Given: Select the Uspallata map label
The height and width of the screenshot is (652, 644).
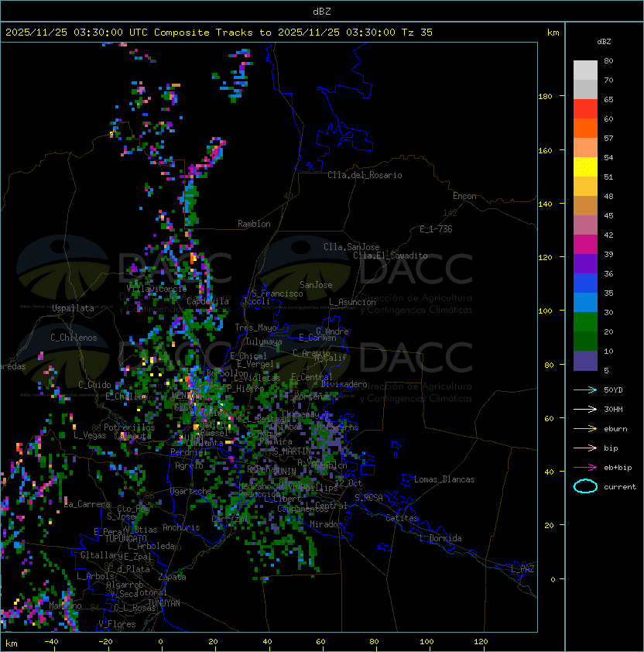Looking at the screenshot, I should pos(74,308).
